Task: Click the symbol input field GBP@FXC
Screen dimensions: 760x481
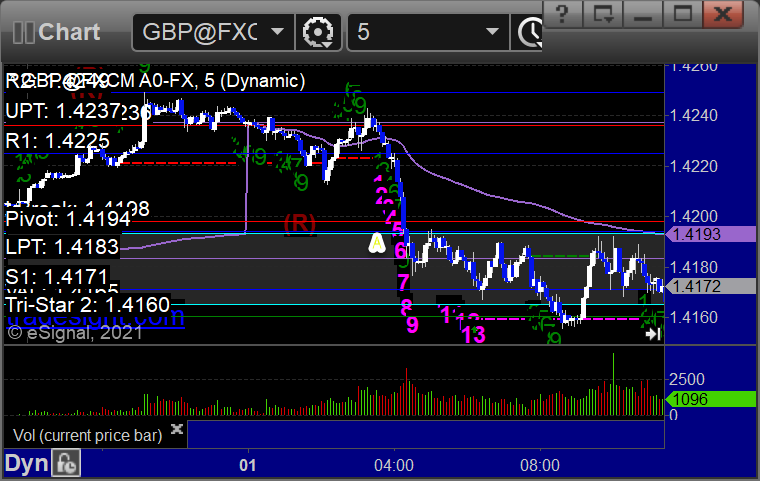Action: [200, 32]
